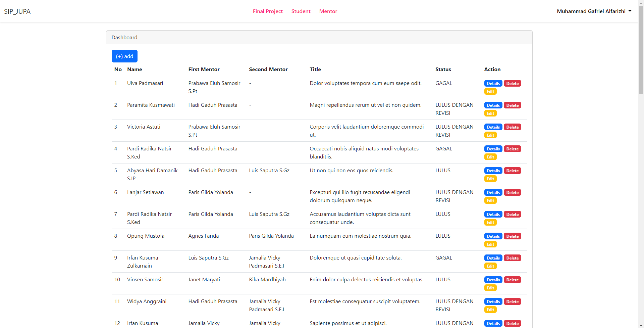The image size is (644, 328).
Task: Delete Abyasa Hari Damanik's record
Action: (512, 171)
